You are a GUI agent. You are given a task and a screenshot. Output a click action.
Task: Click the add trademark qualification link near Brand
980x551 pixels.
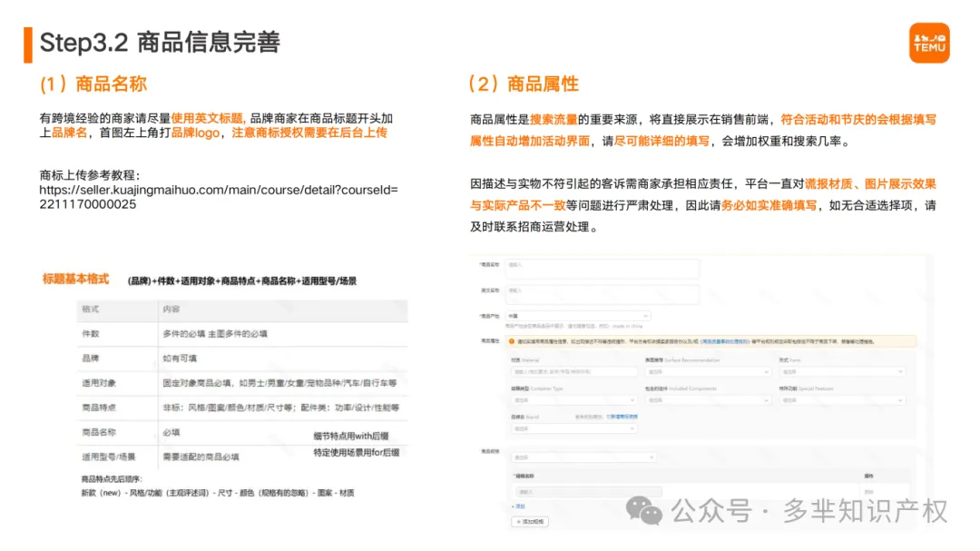pyautogui.click(x=623, y=417)
